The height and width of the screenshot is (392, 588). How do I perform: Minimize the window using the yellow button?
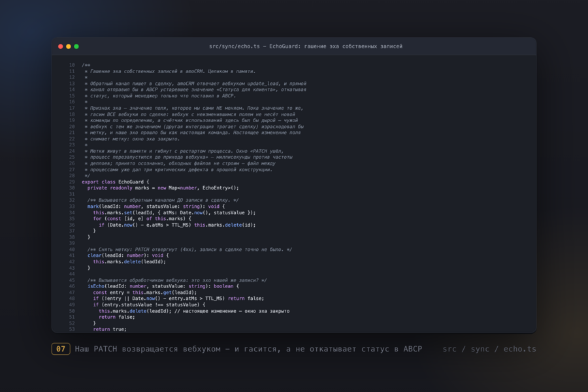68,46
